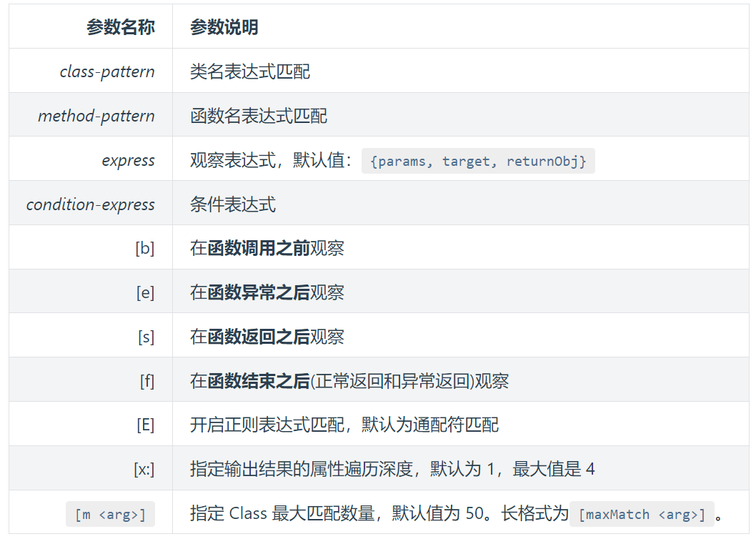Click the bold text 函数调用之前
The height and width of the screenshot is (539, 756).
[258, 248]
